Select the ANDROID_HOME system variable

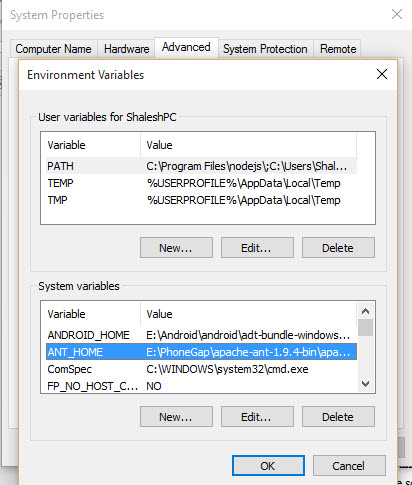(x=201, y=335)
